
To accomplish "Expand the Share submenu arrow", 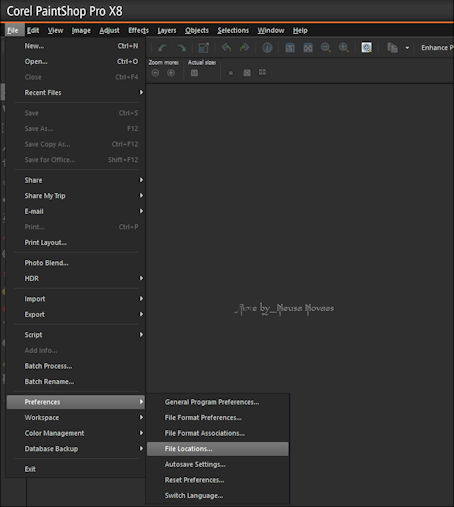I will (141, 180).
